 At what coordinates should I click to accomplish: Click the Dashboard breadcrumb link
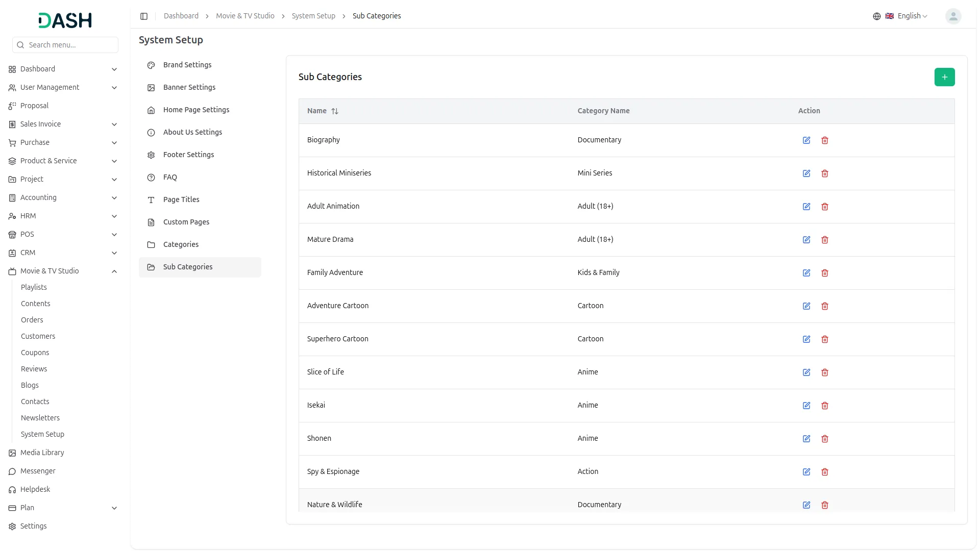pos(181,16)
